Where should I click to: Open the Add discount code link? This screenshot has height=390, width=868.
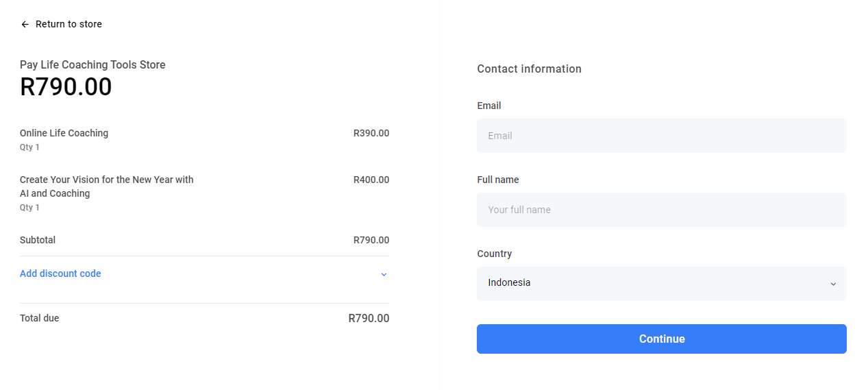60,273
